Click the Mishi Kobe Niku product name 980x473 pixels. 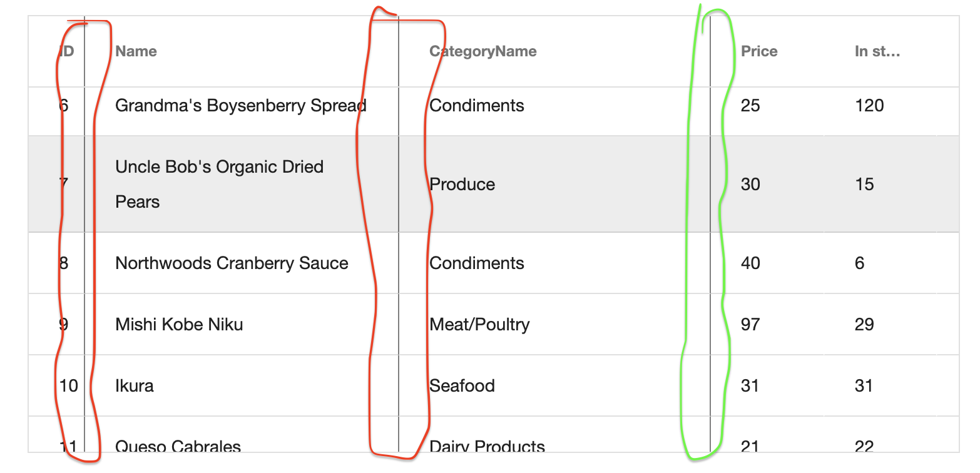[x=179, y=325]
